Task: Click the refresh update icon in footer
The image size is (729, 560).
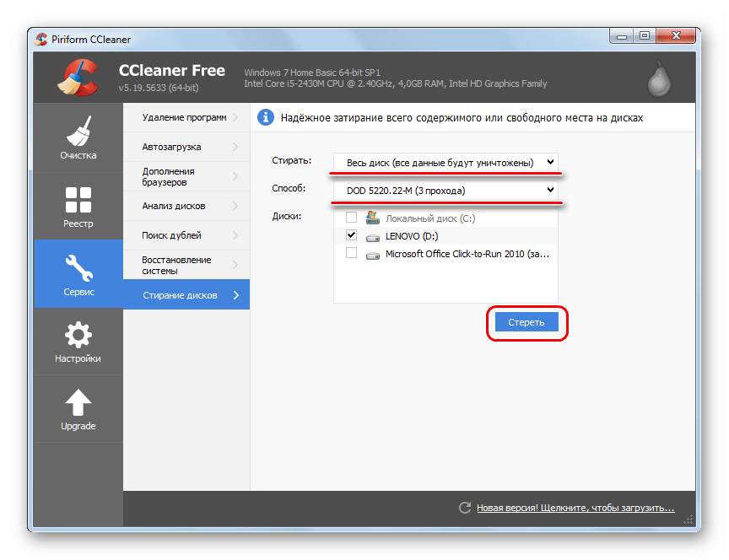Action: pyautogui.click(x=464, y=508)
